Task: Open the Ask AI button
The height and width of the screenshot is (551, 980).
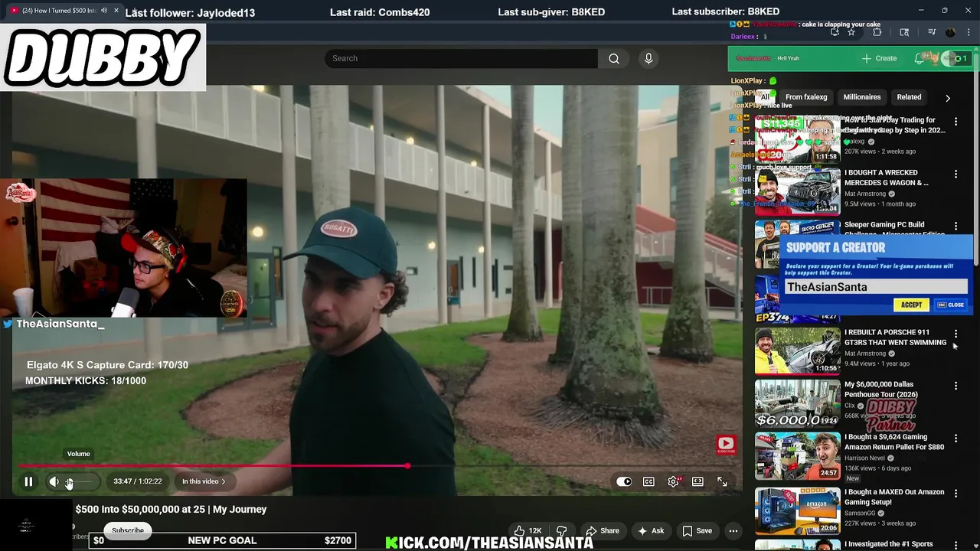Action: click(651, 530)
